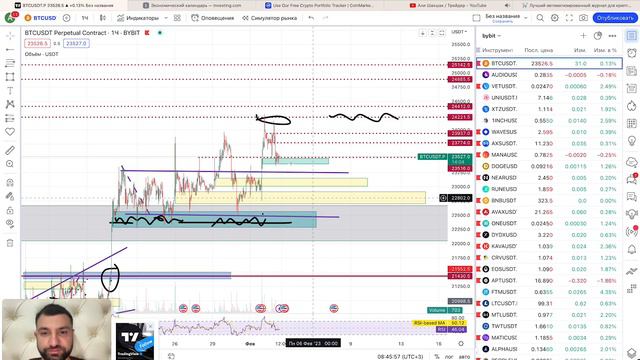Remove drawings with the trash icon
The width and height of the screenshot is (640, 360).
tap(10, 243)
